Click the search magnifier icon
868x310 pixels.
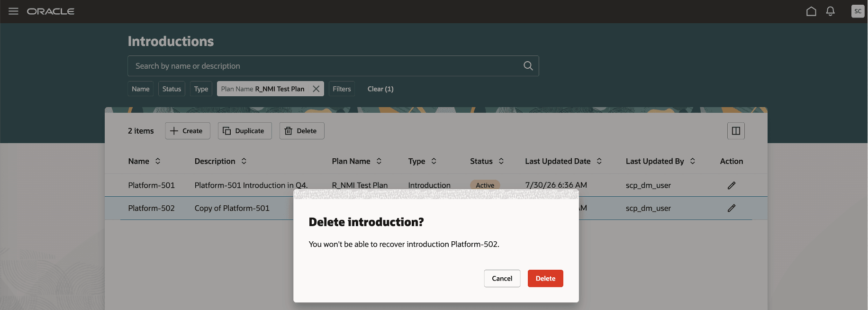click(528, 66)
